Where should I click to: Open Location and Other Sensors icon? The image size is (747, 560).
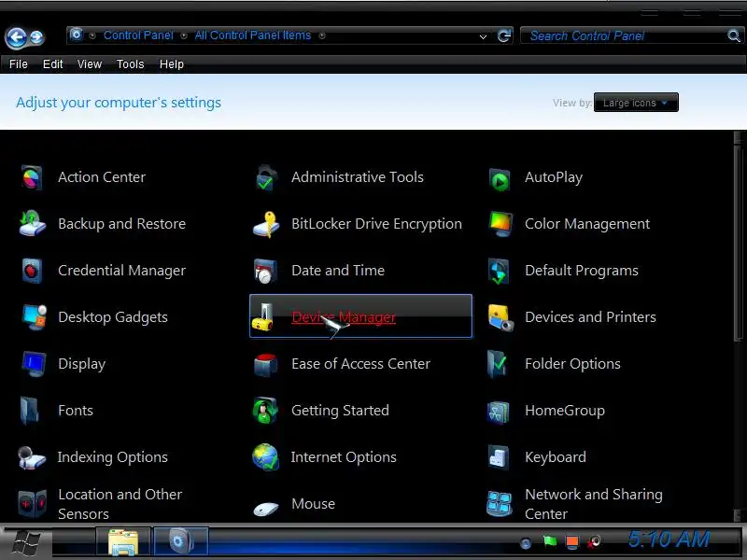click(x=33, y=504)
